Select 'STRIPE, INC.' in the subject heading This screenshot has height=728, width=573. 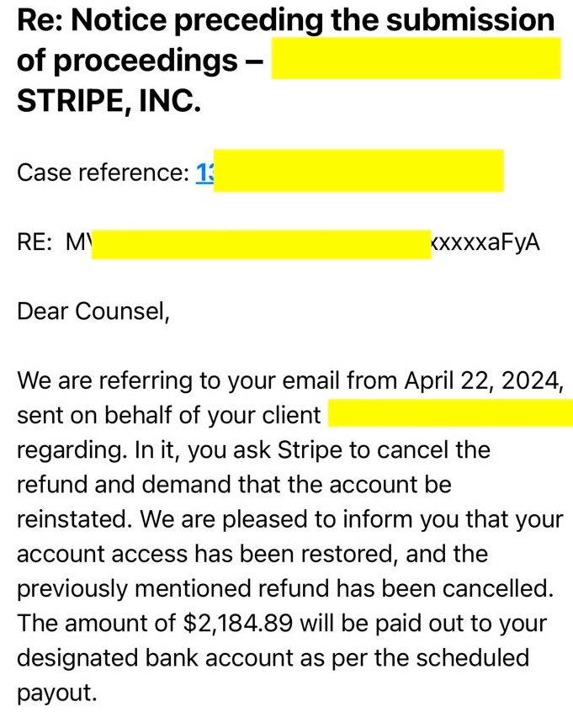click(x=109, y=104)
